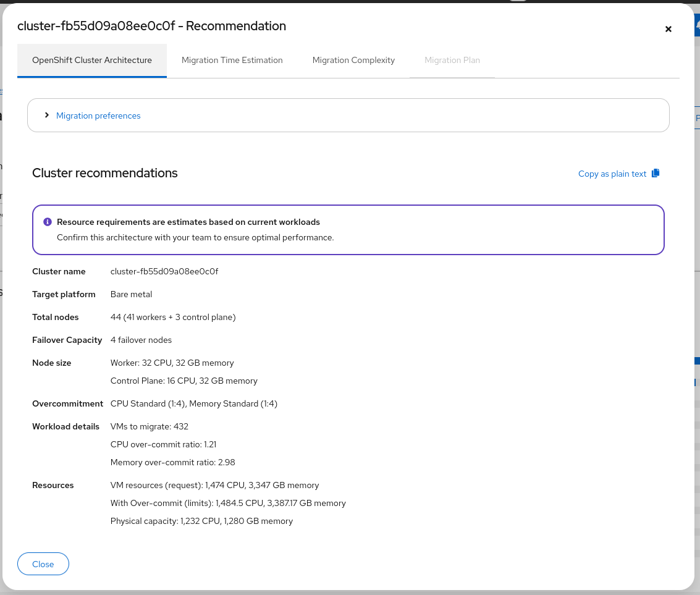Switch to the Migration Time Estimation tab
This screenshot has height=595, width=700.
pos(232,61)
